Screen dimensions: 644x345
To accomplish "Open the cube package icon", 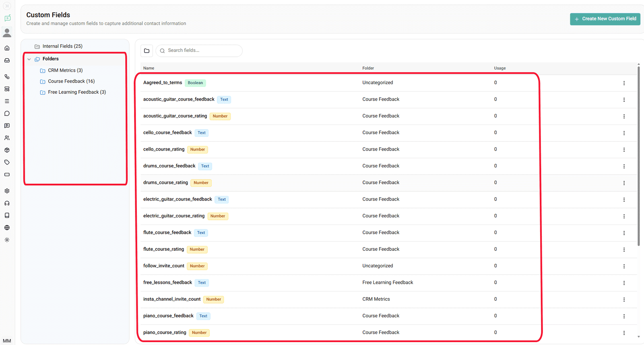I will (7, 150).
